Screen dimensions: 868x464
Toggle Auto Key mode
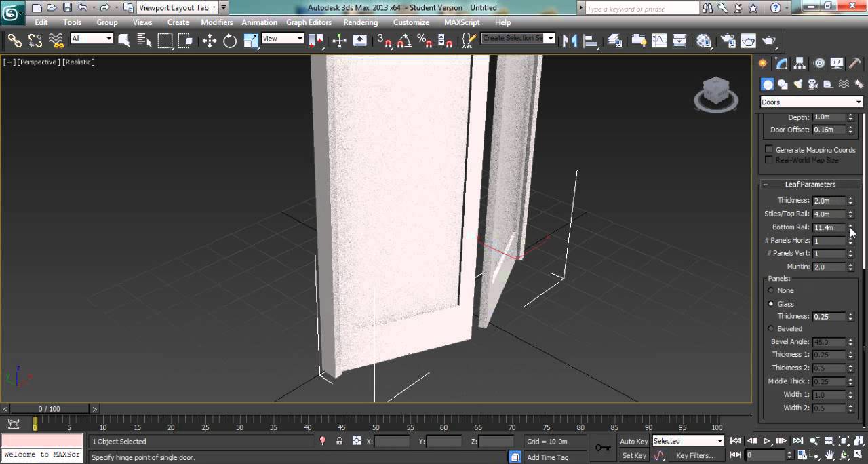pyautogui.click(x=633, y=441)
